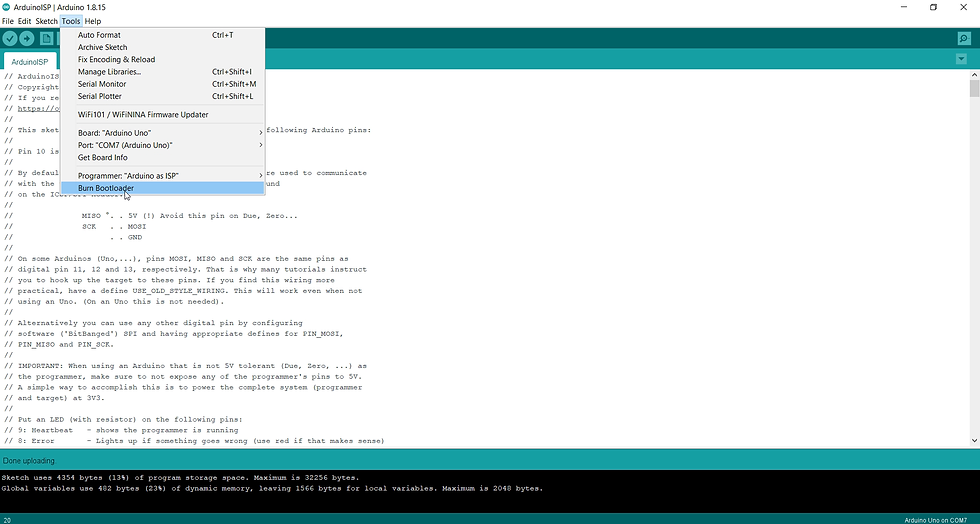Click the "digital pin 11, 12 and 13" line
Image resolution: width=980 pixels, height=524 pixels.
[x=186, y=270]
